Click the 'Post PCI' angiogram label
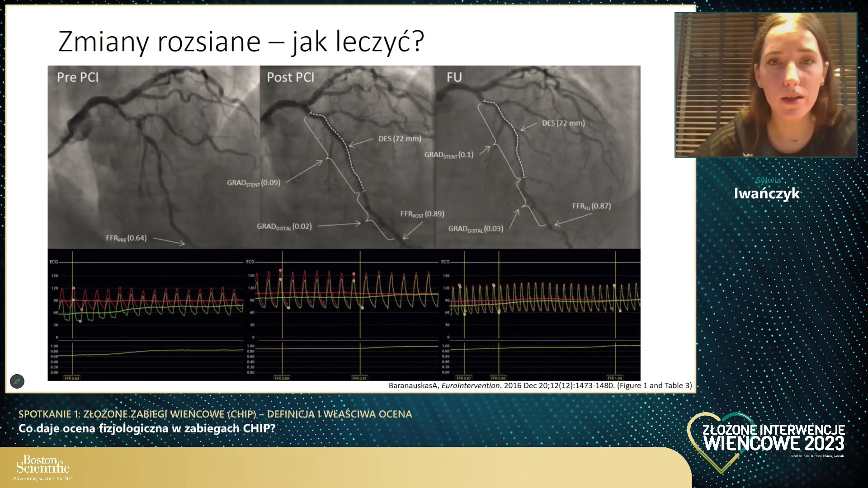This screenshot has height=488, width=868. pos(291,77)
